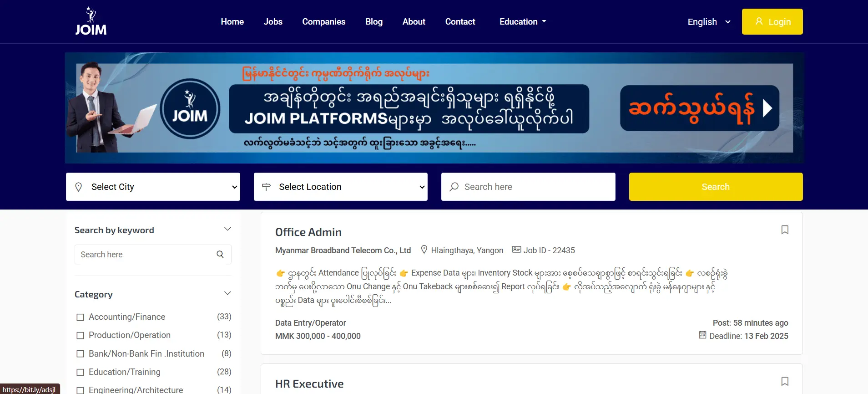The height and width of the screenshot is (394, 868).
Task: Click the top Search here input field
Action: (x=528, y=187)
